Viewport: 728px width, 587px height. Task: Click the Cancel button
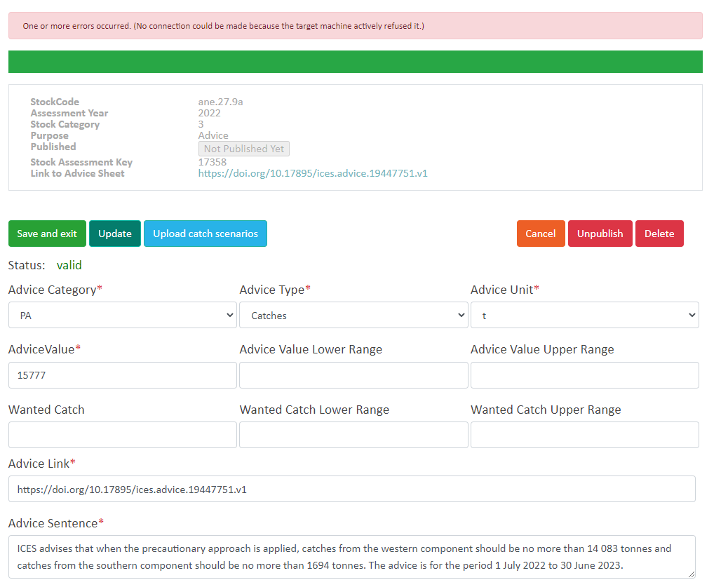pyautogui.click(x=540, y=233)
